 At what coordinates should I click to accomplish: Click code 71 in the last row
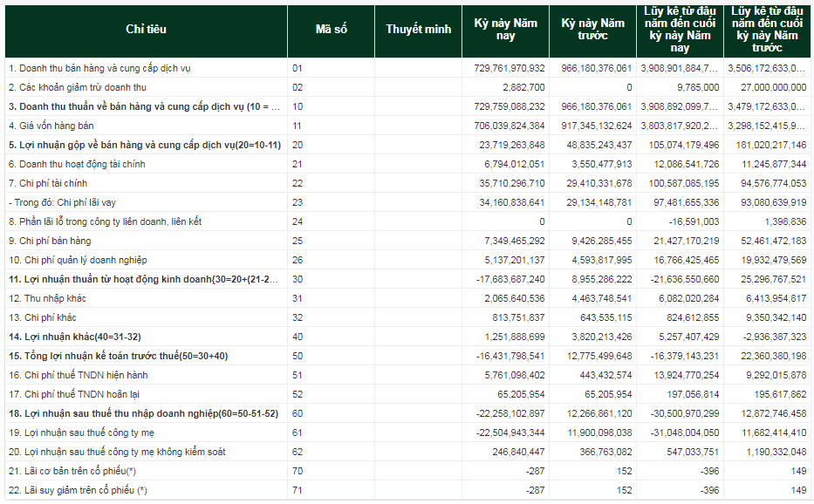pyautogui.click(x=298, y=491)
